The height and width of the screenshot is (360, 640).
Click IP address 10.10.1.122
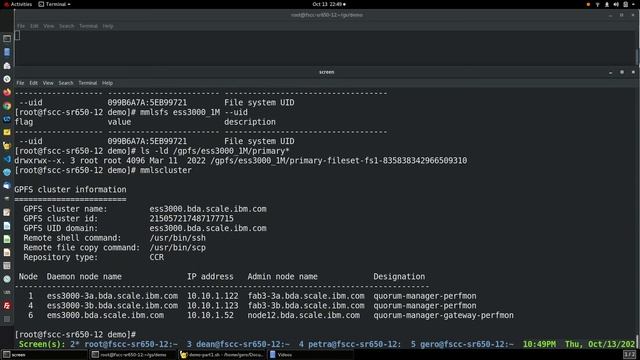point(213,296)
